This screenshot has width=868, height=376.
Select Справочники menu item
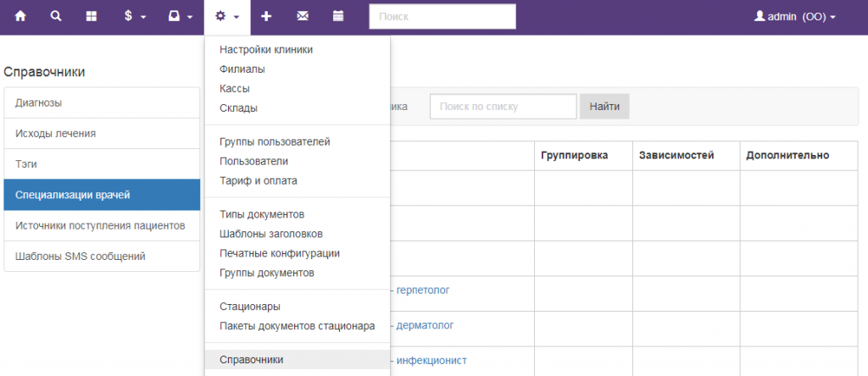tap(298, 359)
